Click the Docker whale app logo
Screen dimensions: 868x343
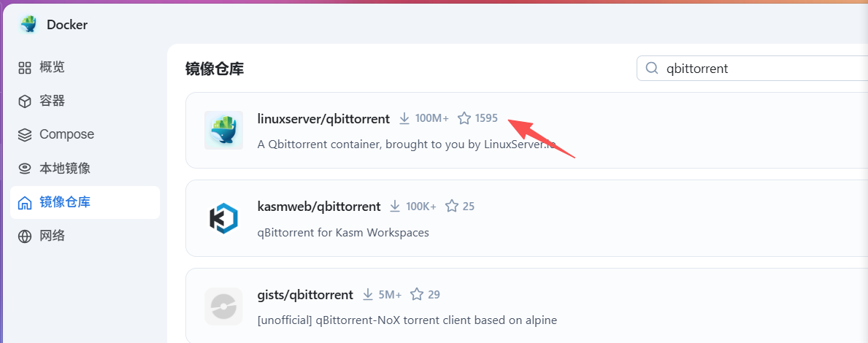28,24
